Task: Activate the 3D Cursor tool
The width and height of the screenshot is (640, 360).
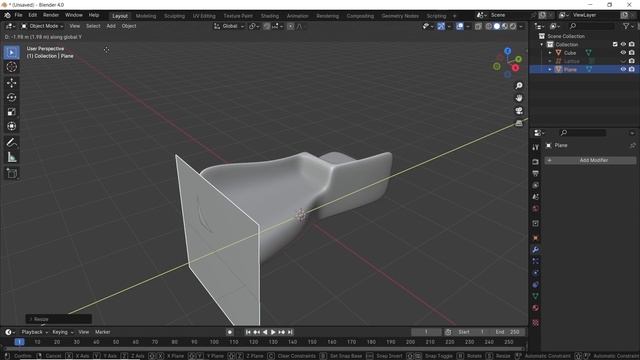Action: pyautogui.click(x=11, y=67)
